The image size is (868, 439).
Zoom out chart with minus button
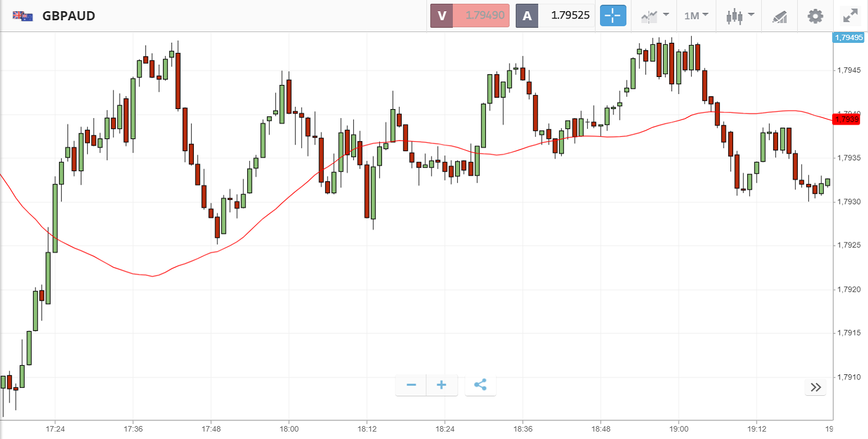point(411,385)
